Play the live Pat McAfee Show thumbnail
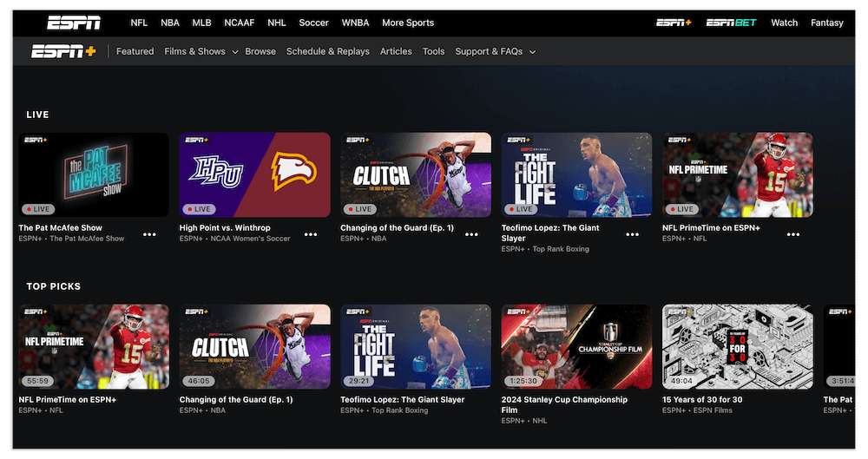 pos(94,174)
